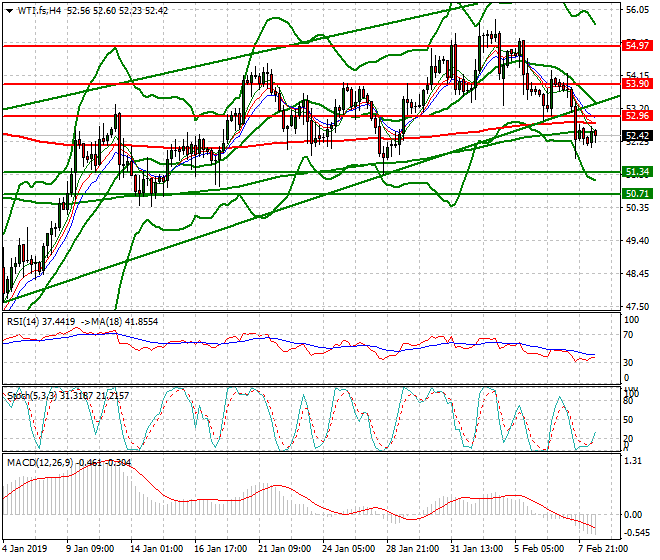Screen dimensions: 660x560
Task: Click the 14 Jan 01:00 time axis label
Action: point(157,549)
